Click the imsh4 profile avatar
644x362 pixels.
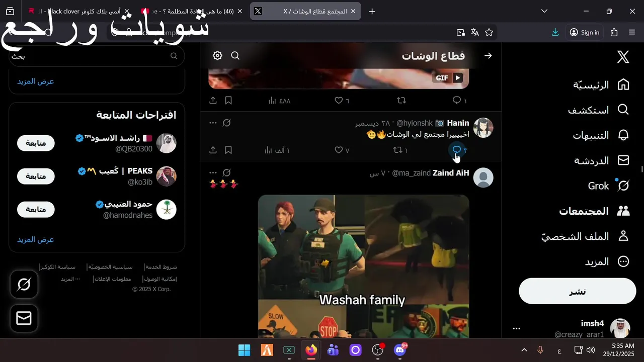(620, 328)
